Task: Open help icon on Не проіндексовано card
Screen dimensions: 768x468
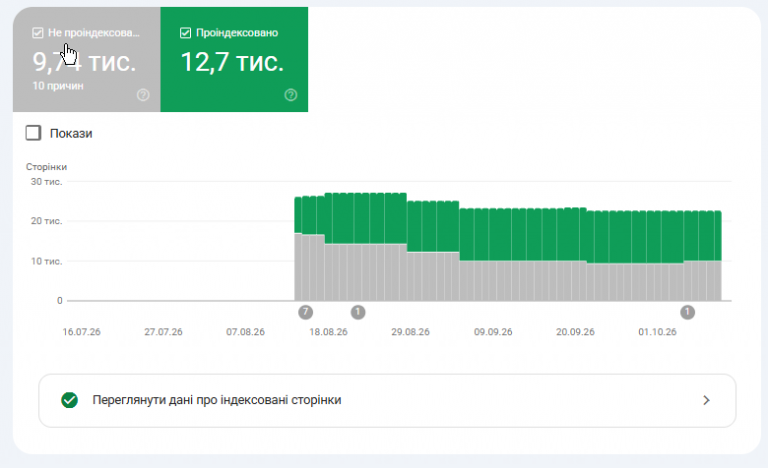Action: coord(143,95)
